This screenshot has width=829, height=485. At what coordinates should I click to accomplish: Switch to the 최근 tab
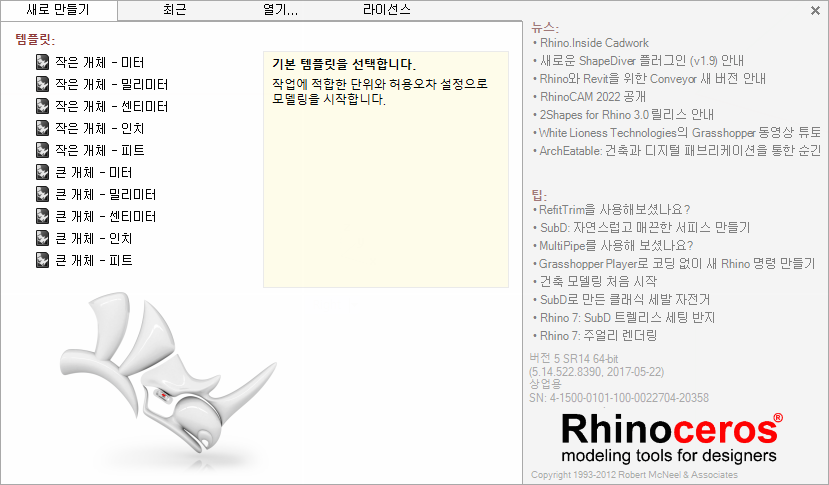[174, 10]
